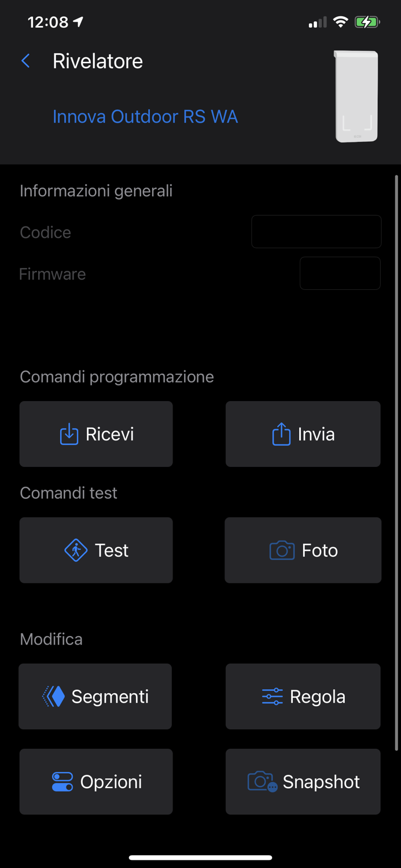Image resolution: width=401 pixels, height=868 pixels.
Task: Click the camera icon on Foto button
Action: click(281, 550)
